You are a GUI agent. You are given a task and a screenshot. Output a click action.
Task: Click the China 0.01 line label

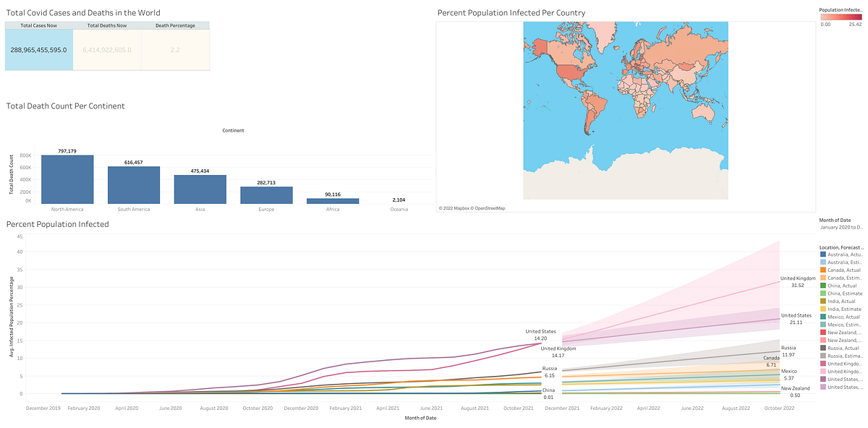click(548, 393)
